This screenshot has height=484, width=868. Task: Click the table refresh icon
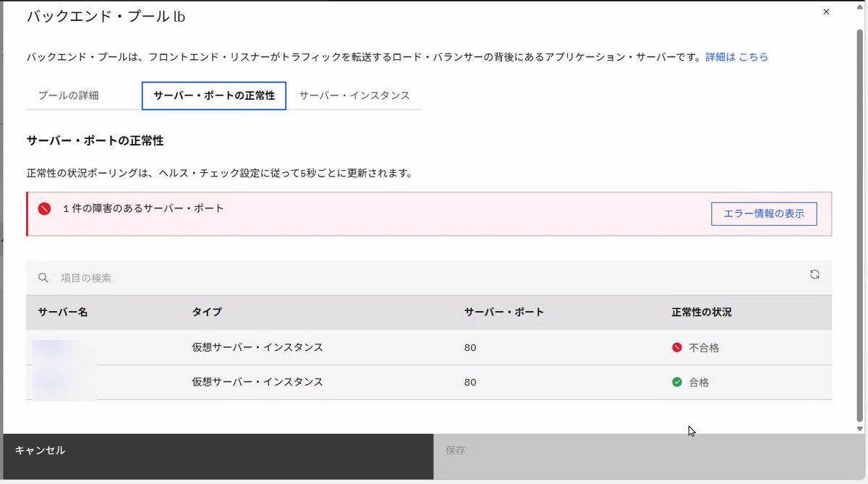(x=814, y=274)
